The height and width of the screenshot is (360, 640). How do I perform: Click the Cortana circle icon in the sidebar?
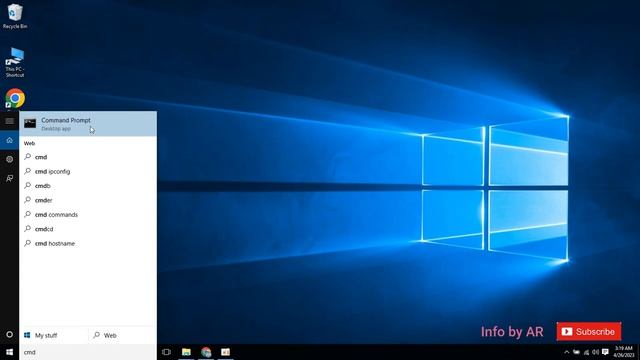(9, 334)
